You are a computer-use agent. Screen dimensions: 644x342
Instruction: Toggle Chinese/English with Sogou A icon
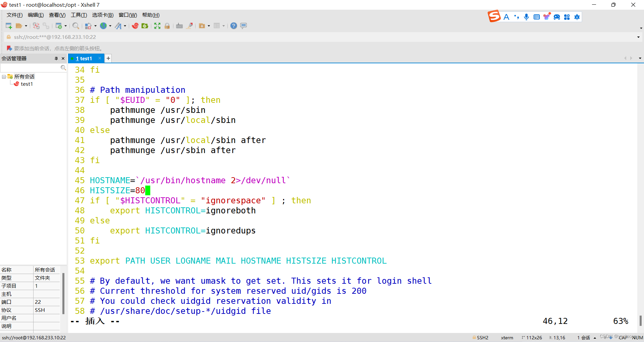point(506,17)
